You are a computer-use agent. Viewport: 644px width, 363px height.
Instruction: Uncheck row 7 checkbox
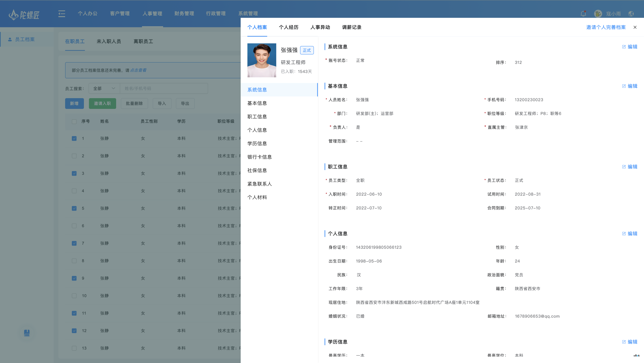pyautogui.click(x=74, y=243)
